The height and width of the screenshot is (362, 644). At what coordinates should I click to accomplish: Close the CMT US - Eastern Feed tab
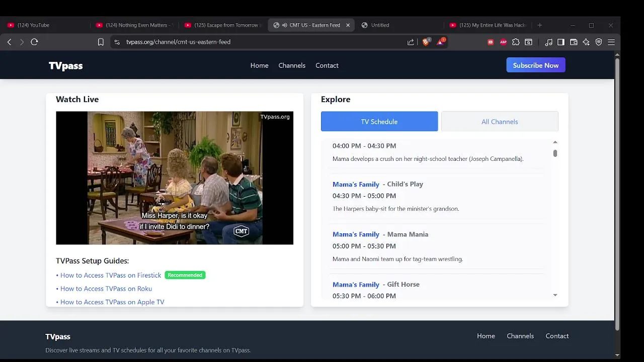[348, 25]
